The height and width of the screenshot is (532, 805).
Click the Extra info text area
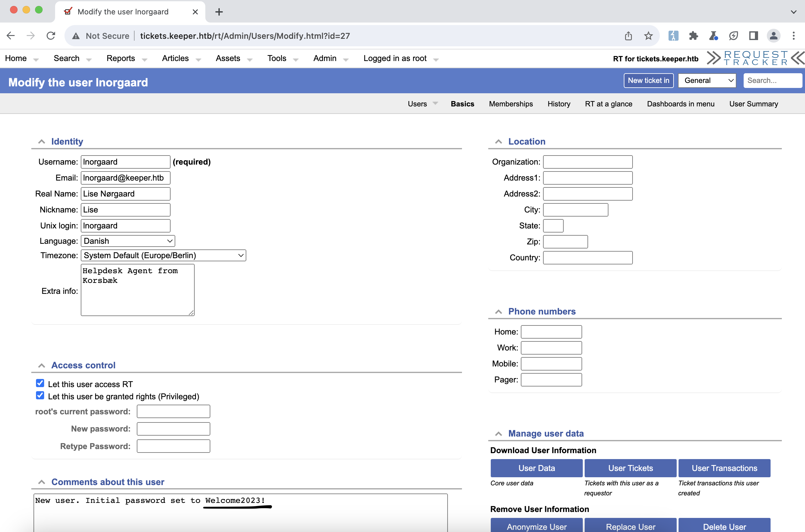(x=137, y=290)
